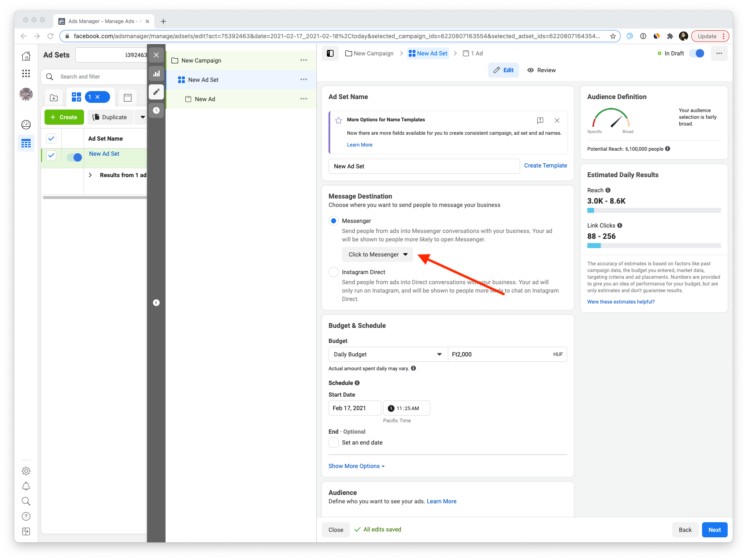Viewport: 747px width, 560px height.
Task: View Reach info tooltip
Action: click(x=608, y=190)
